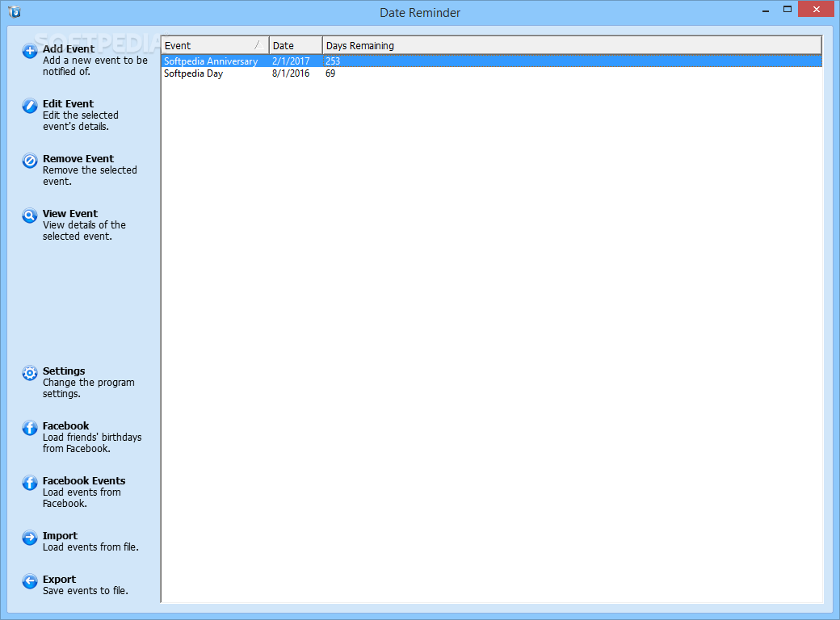Select the Softpedia Anniversary row
The width and height of the screenshot is (840, 620).
tap(492, 61)
